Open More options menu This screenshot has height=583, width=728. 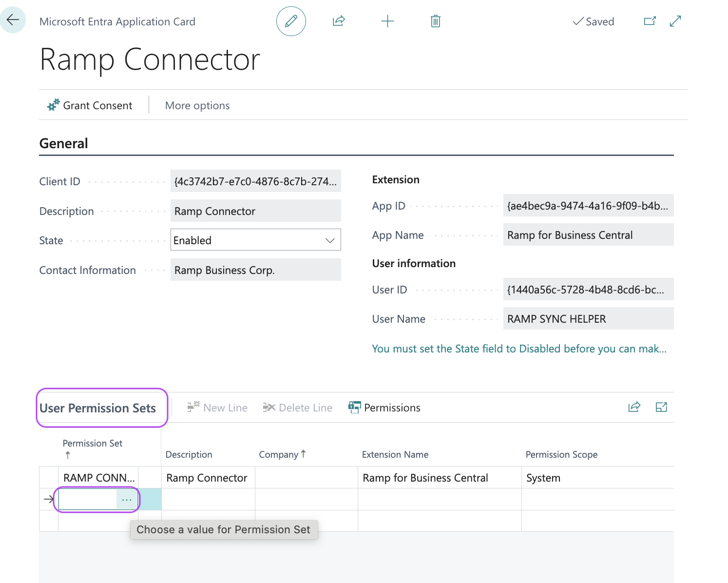click(197, 105)
